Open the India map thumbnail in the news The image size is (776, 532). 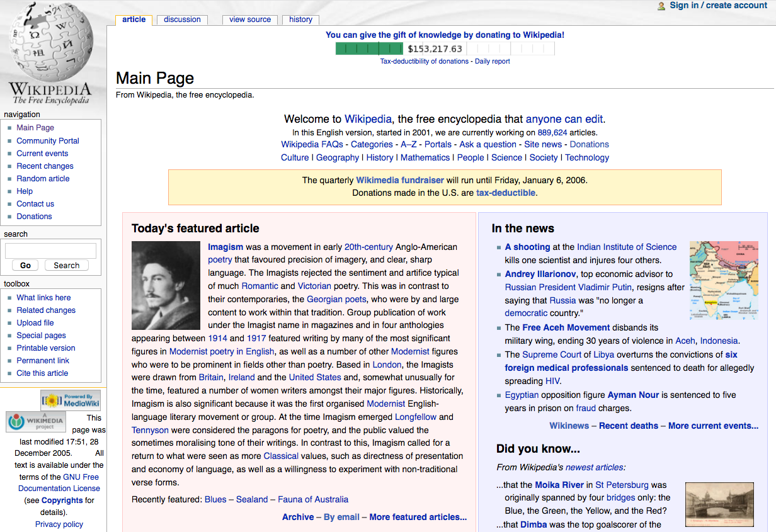click(x=724, y=281)
